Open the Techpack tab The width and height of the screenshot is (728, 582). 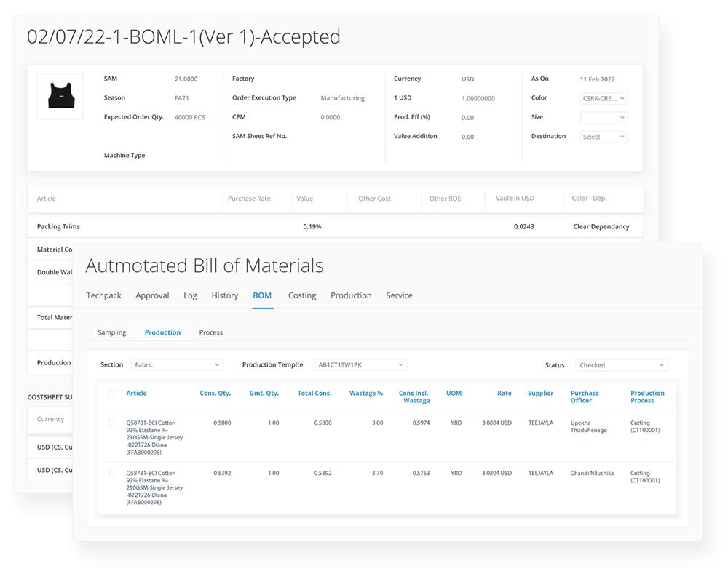[103, 295]
